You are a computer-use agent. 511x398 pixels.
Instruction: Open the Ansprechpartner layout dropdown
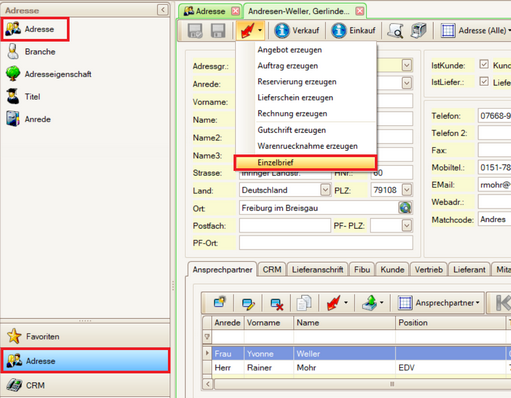[439, 303]
